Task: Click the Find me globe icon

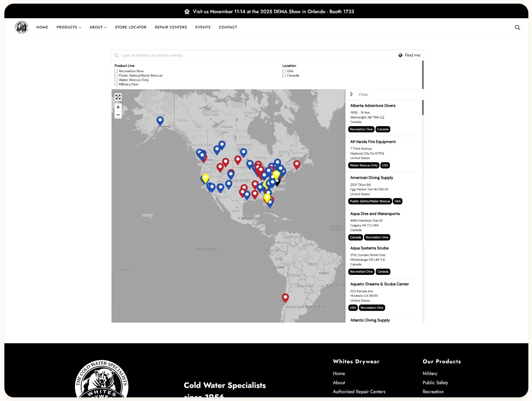Action: [x=400, y=55]
